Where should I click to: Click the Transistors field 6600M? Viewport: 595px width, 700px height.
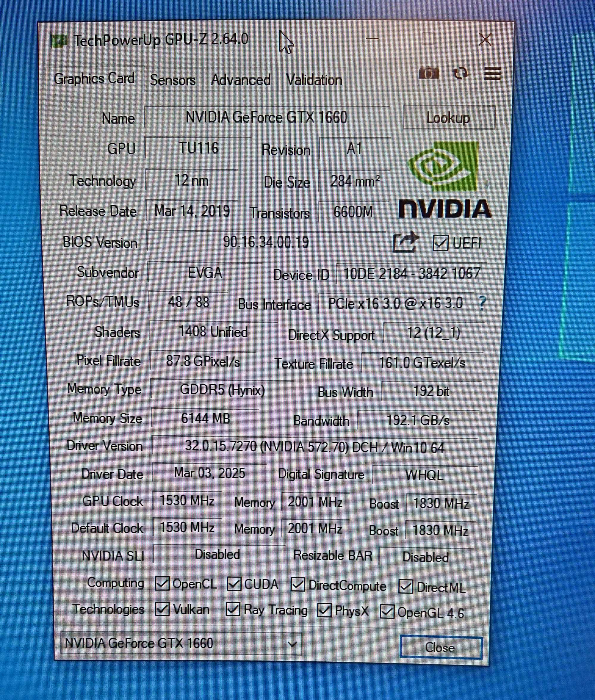tap(353, 212)
